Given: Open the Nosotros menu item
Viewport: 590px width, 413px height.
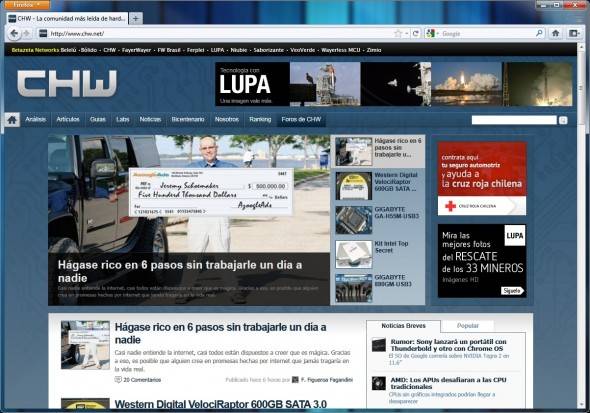Looking at the screenshot, I should [x=227, y=119].
